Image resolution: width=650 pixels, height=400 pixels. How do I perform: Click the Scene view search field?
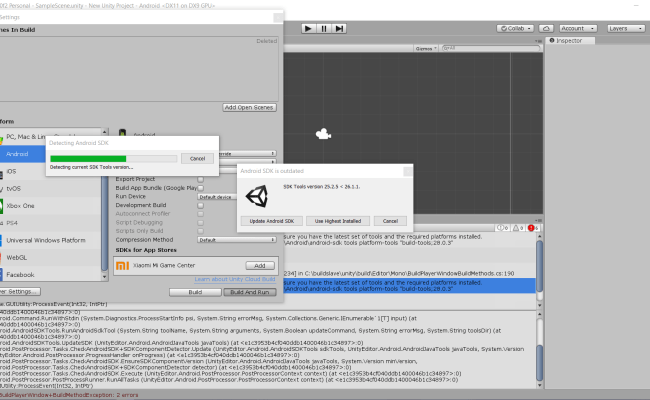coord(491,48)
